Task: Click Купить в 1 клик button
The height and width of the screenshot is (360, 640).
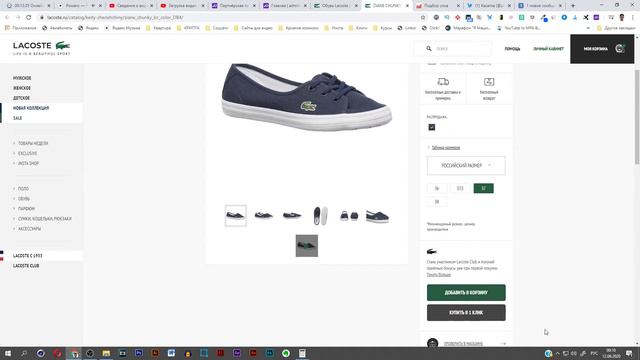Action: pos(466,312)
